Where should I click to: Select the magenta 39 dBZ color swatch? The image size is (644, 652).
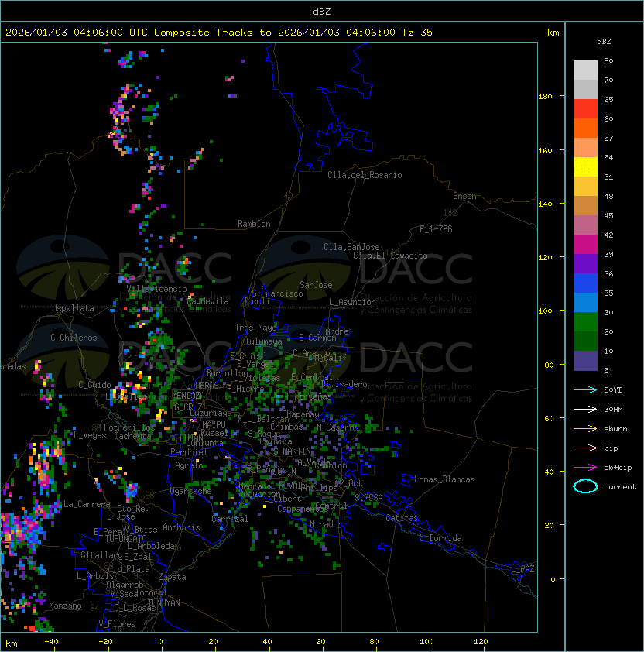[x=585, y=245]
